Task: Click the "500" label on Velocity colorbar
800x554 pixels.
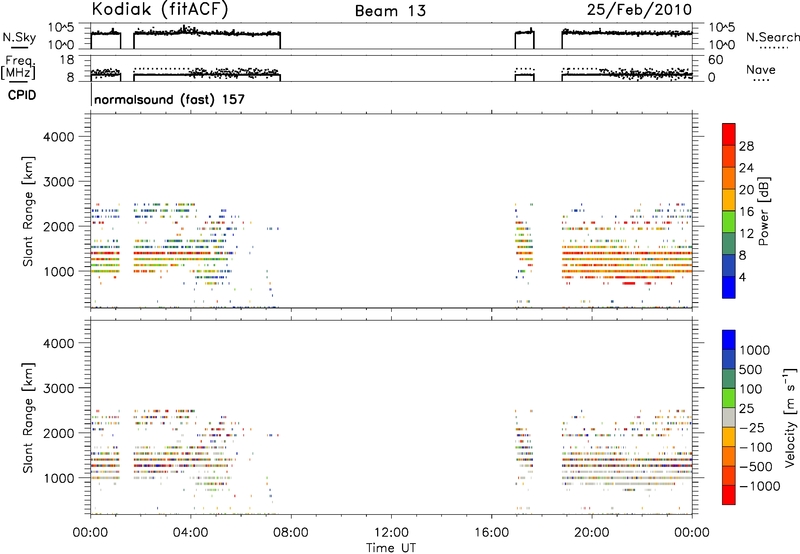Action: (751, 369)
